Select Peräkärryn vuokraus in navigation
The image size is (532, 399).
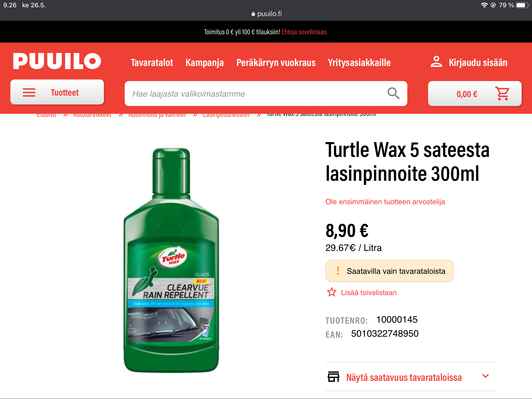(276, 63)
